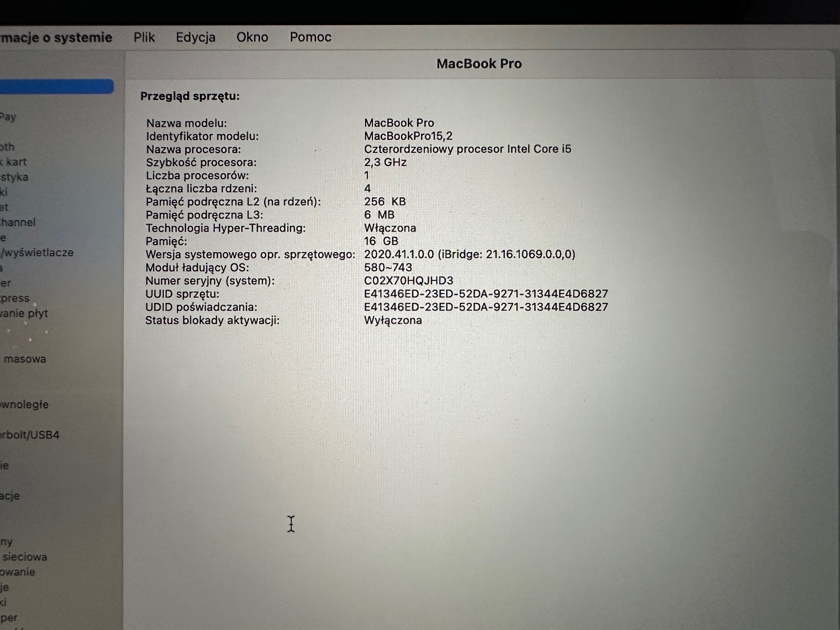The width and height of the screenshot is (840, 630).
Task: Click the '1' value for Liczba procesorów
Action: 366,175
